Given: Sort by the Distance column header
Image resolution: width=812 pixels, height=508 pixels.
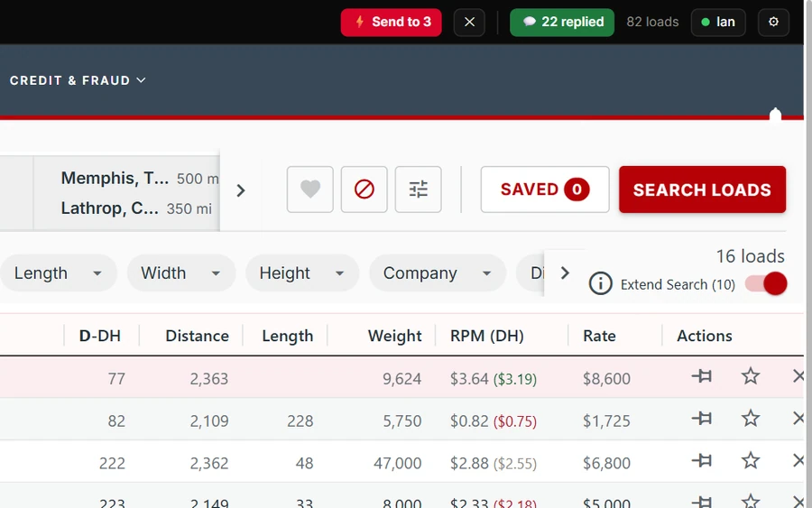Looking at the screenshot, I should click(197, 336).
